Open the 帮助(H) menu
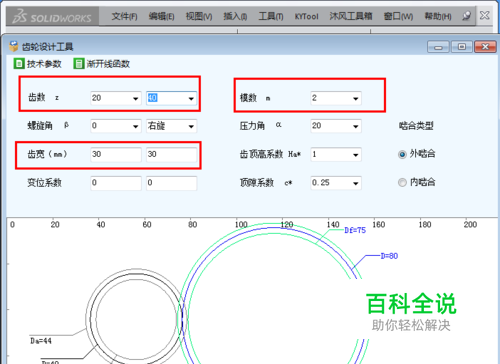The height and width of the screenshot is (364, 500). click(x=438, y=16)
